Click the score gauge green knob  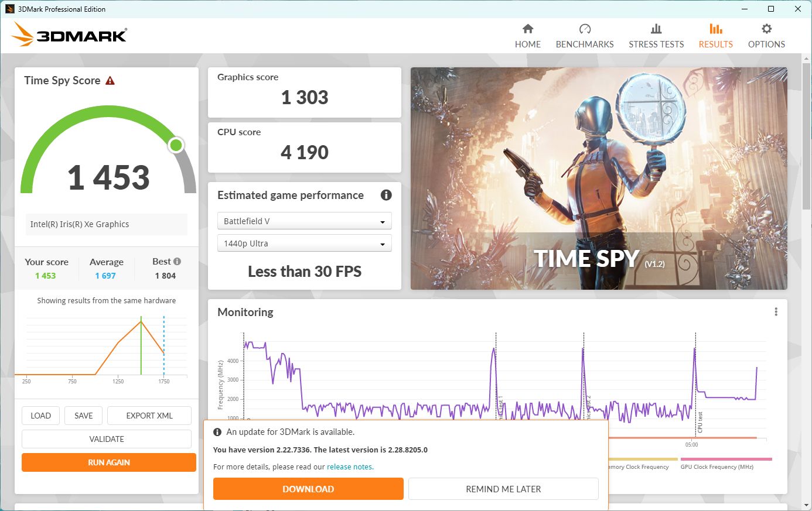point(176,145)
